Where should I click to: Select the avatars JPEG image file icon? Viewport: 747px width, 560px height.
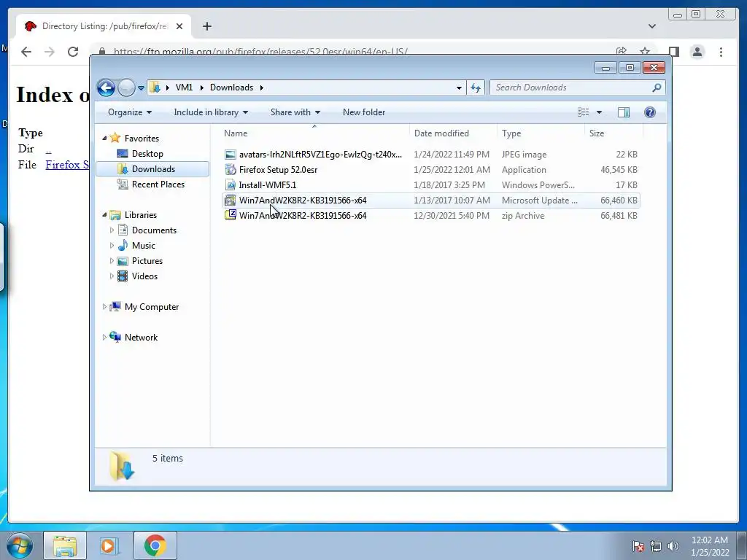point(231,155)
